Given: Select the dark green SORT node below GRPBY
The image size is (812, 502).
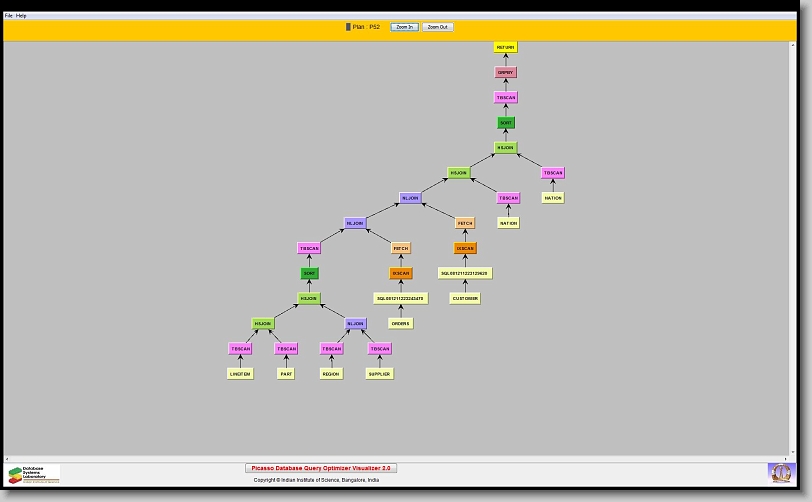Looking at the screenshot, I should click(506, 123).
